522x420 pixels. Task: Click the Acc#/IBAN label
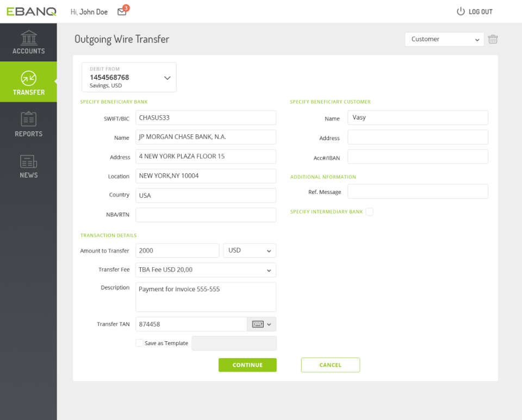pyautogui.click(x=327, y=158)
